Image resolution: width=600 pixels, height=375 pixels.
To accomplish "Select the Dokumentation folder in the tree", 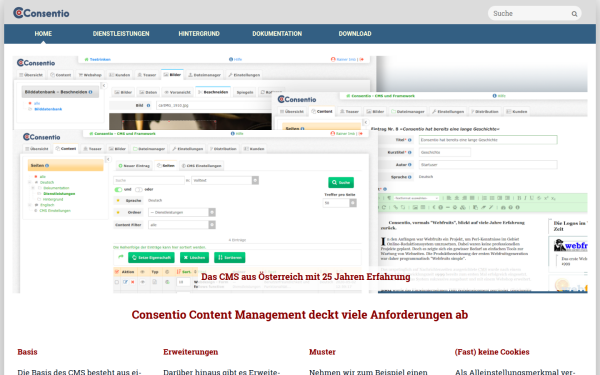I will coord(56,188).
